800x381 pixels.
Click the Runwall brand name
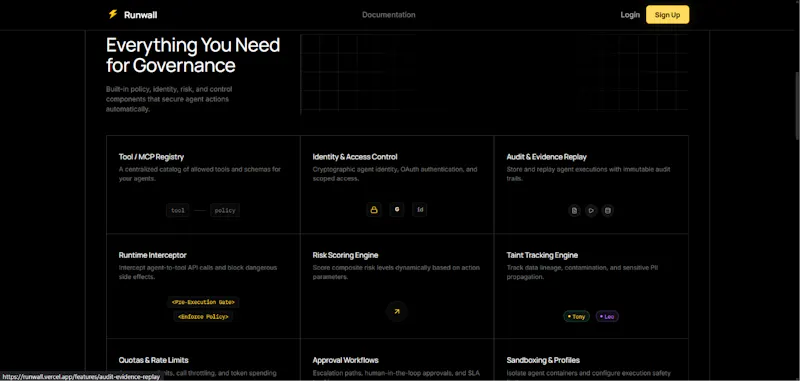(x=140, y=15)
